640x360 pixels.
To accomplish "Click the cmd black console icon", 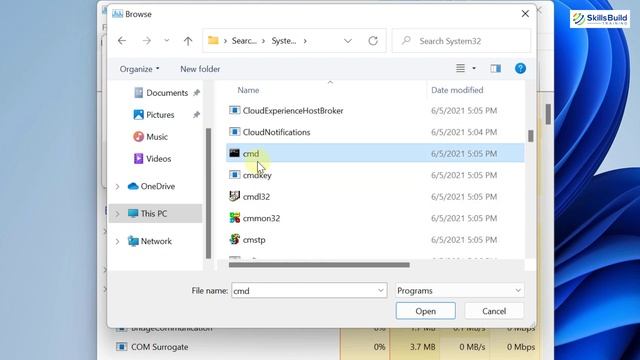I will tap(234, 153).
